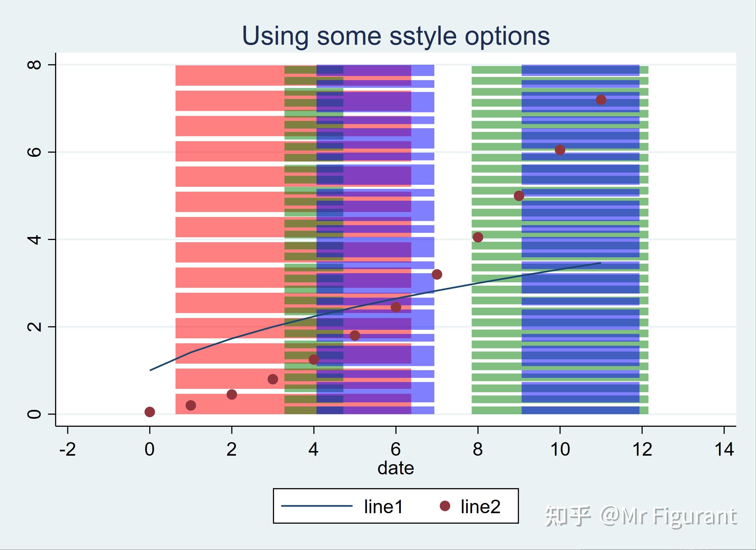Click the line2 data point at date 11
Screen dimensions: 756x550
coord(601,100)
